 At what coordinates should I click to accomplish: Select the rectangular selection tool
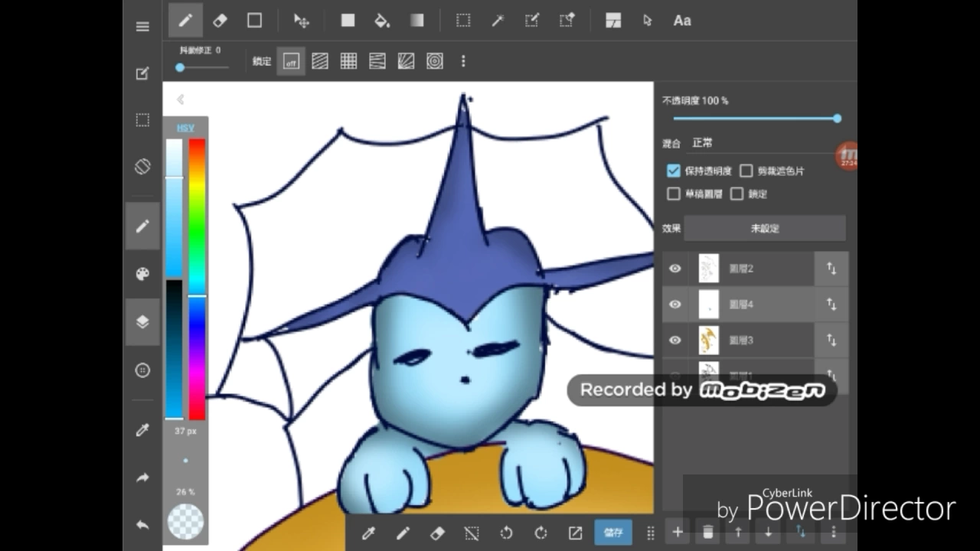(463, 21)
